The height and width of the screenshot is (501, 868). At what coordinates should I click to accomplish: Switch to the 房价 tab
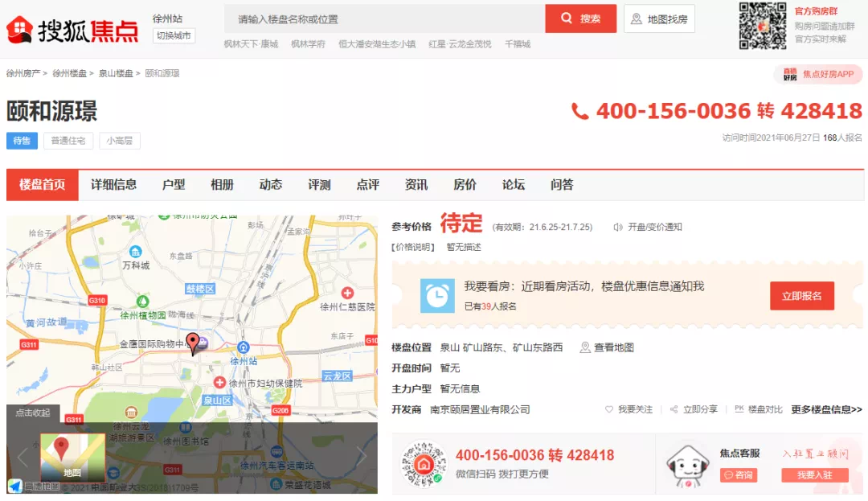point(465,185)
